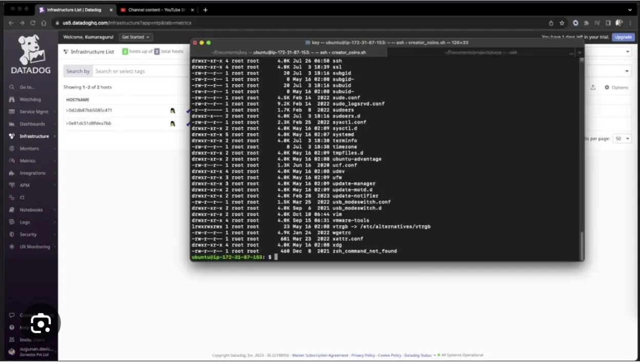The height and width of the screenshot is (364, 640).
Task: Click the CI sidebar icon
Action: [12, 197]
